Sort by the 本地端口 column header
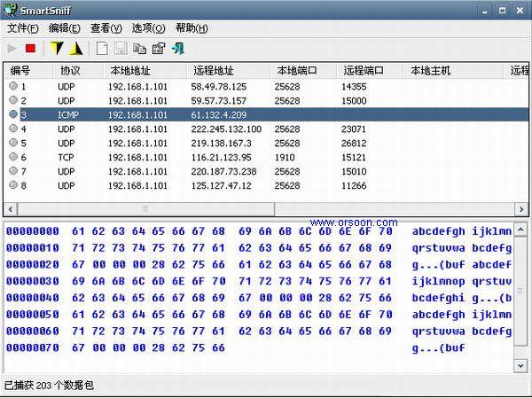 303,71
